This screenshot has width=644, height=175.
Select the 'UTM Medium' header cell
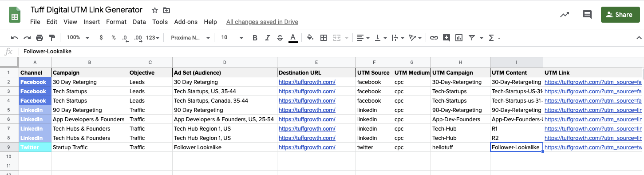pos(411,72)
